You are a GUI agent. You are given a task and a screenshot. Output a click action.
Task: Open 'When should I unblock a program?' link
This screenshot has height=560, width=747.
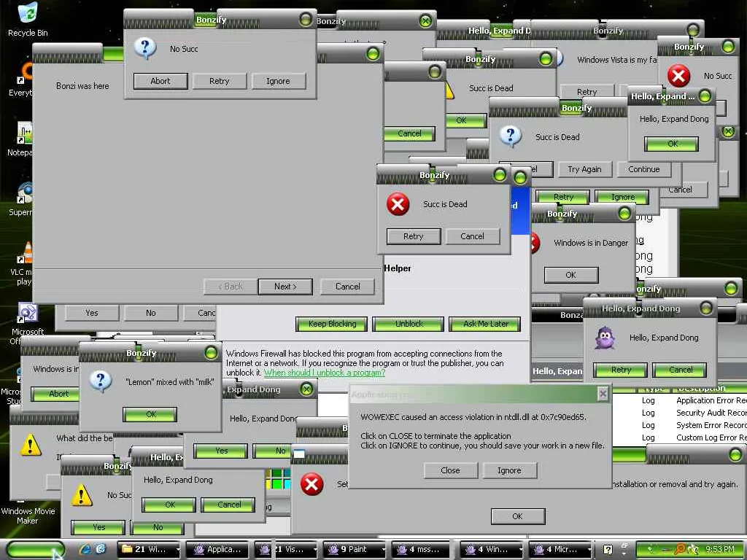[x=325, y=373]
